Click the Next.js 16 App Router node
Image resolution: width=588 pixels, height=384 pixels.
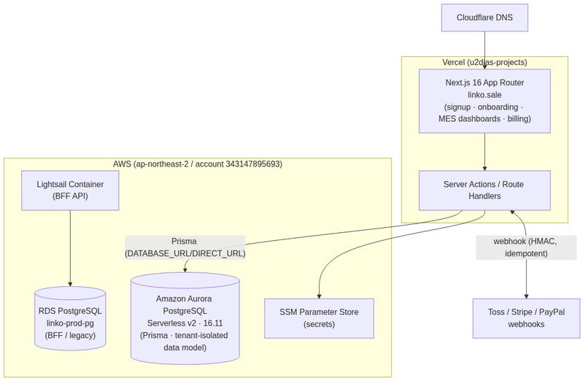coord(484,101)
